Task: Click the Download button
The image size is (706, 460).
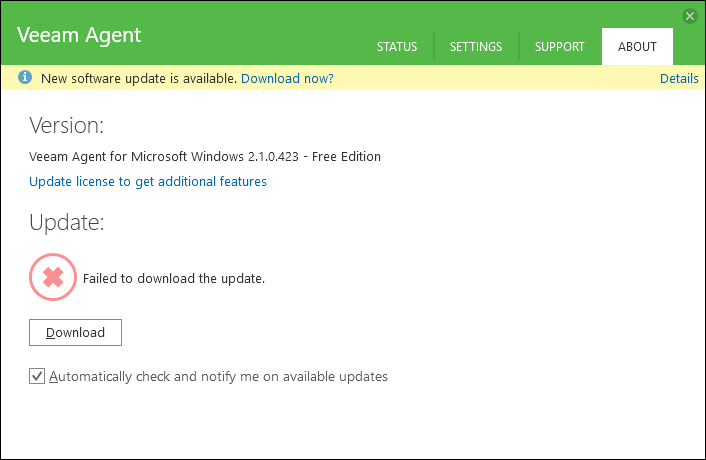Action: point(75,333)
